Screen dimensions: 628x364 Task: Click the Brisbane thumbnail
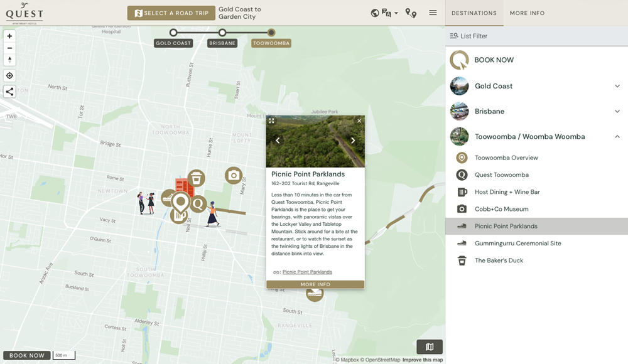[x=460, y=111]
